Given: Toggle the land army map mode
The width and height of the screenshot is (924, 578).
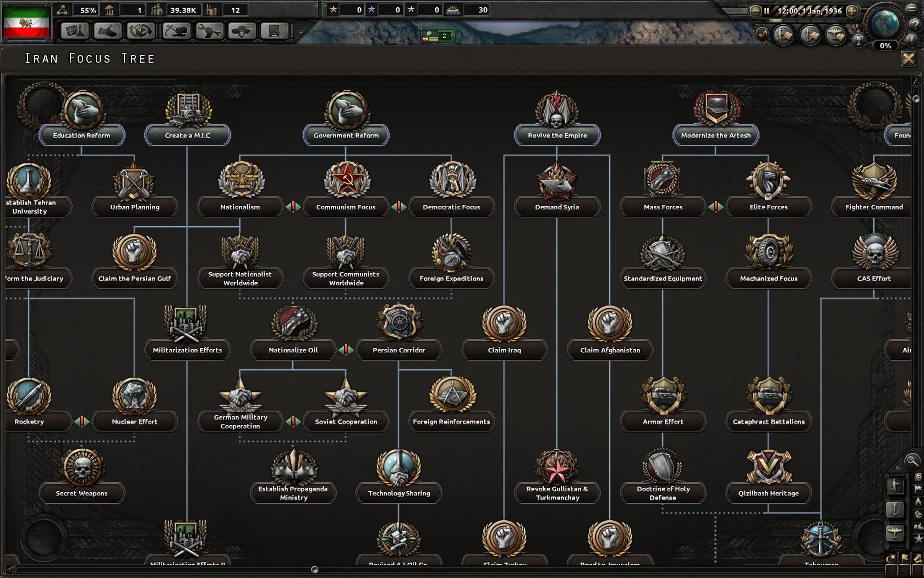Looking at the screenshot, I should pos(895,486).
